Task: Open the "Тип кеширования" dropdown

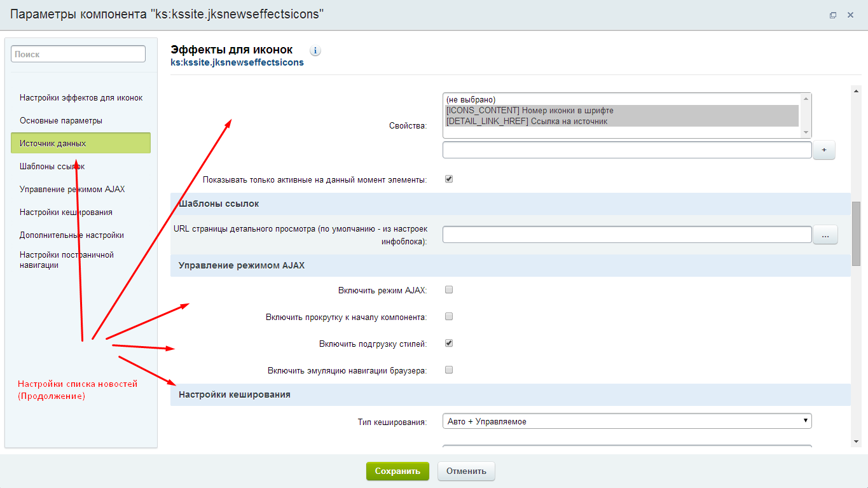Action: pyautogui.click(x=626, y=421)
